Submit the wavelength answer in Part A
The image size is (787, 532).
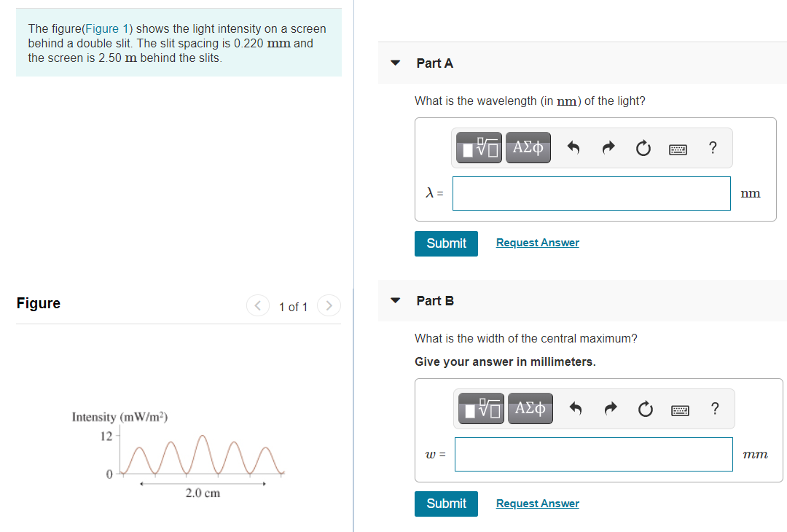pos(446,243)
